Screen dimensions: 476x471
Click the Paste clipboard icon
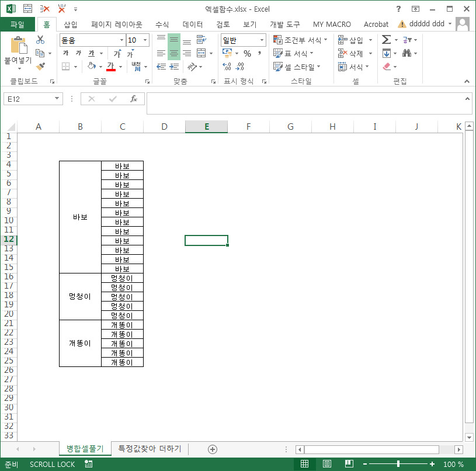click(x=18, y=46)
